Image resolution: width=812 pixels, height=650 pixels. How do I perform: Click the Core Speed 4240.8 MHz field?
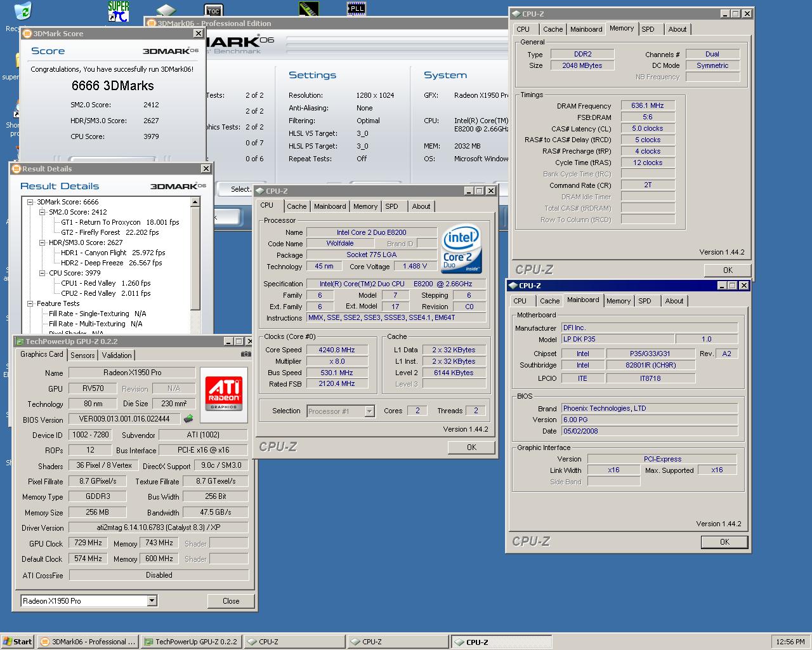(337, 350)
